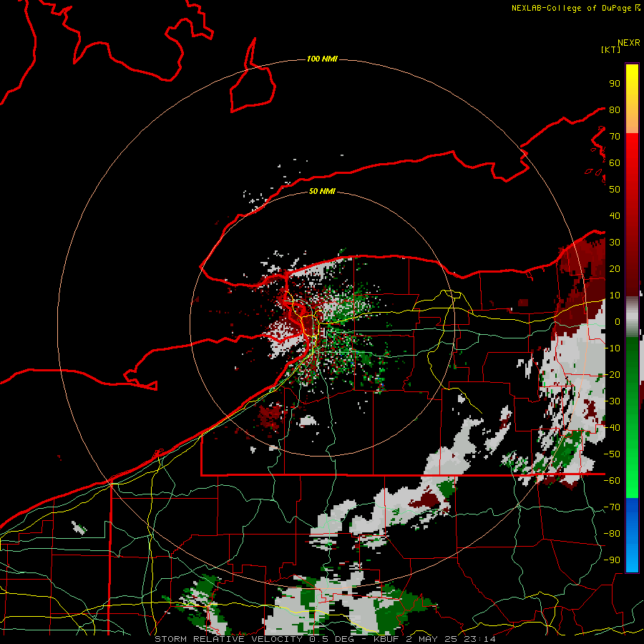
Task: Click the 60 value on the velocity scale
Action: tap(615, 162)
